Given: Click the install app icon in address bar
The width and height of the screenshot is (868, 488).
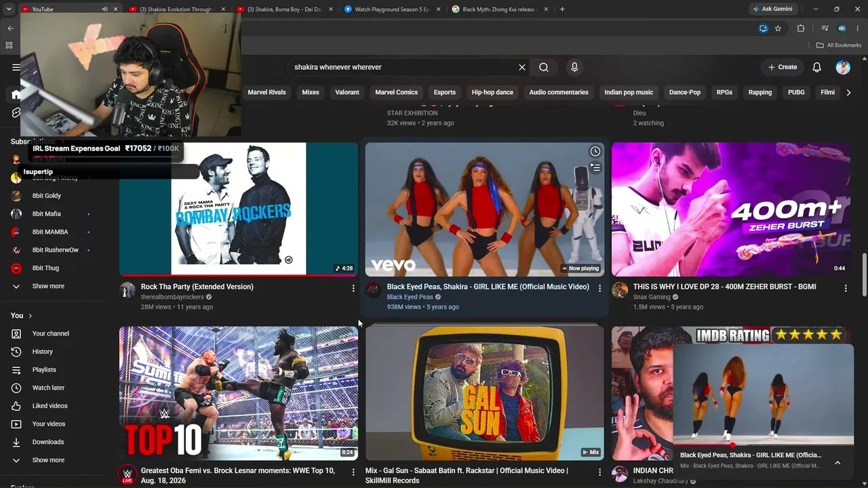Looking at the screenshot, I should click(x=764, y=28).
